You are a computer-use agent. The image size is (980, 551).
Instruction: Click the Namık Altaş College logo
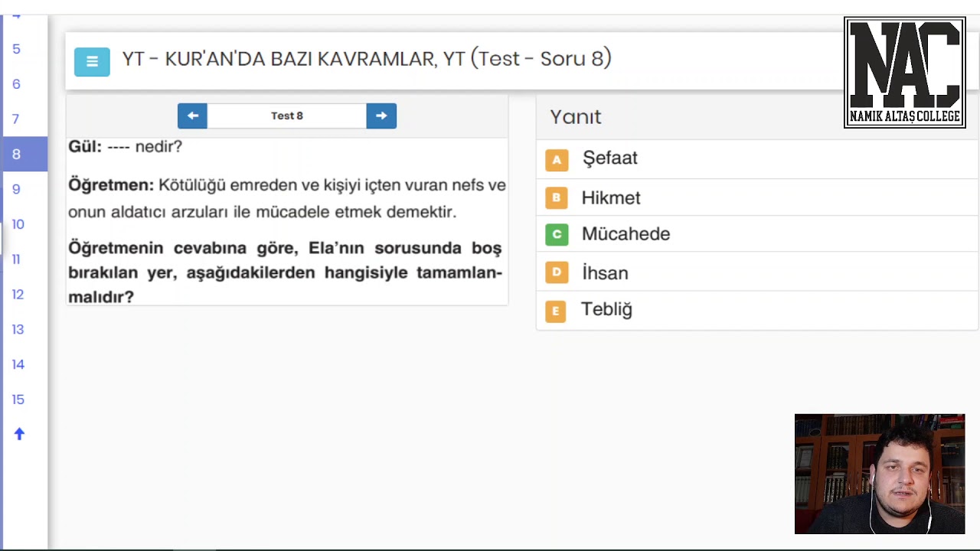click(x=904, y=73)
